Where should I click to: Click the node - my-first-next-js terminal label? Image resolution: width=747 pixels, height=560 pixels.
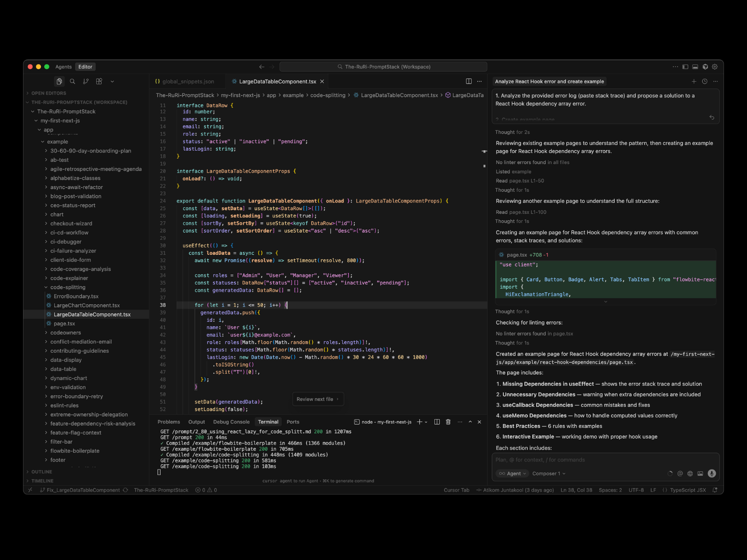pyautogui.click(x=383, y=422)
